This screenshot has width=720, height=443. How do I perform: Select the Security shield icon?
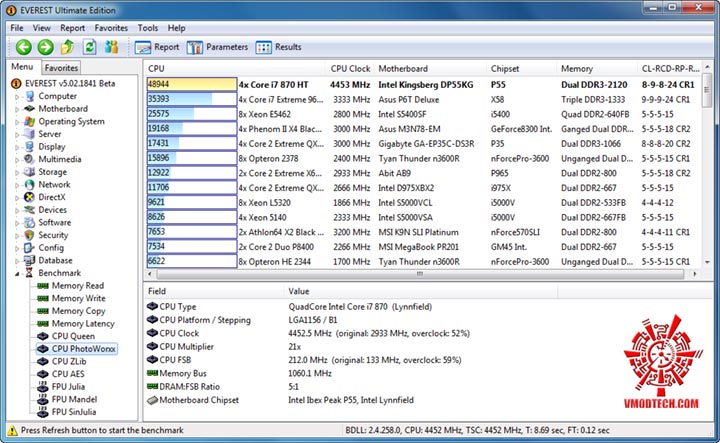point(30,235)
